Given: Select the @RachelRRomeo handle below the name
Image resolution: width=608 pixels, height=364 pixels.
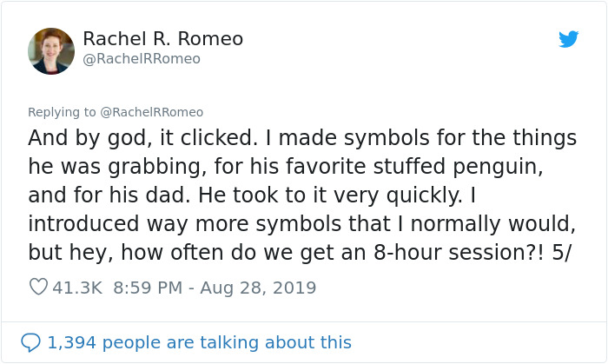Looking at the screenshot, I should tap(142, 59).
